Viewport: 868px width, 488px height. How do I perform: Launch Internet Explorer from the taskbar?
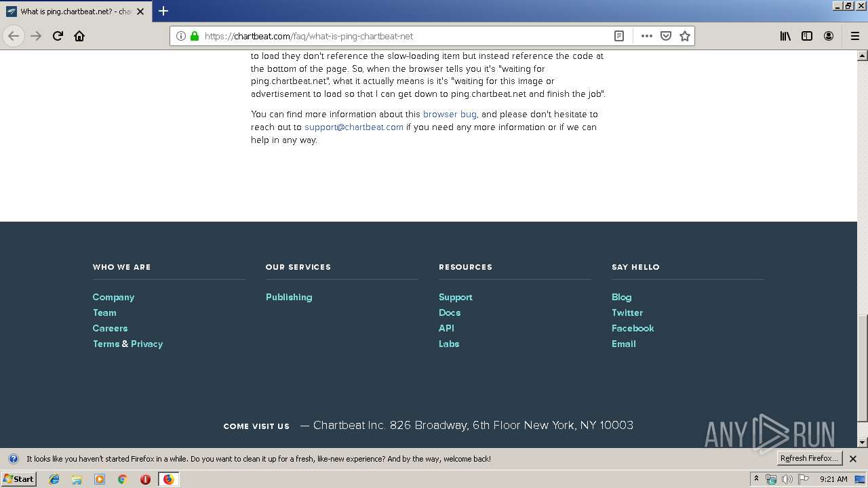coord(54,479)
